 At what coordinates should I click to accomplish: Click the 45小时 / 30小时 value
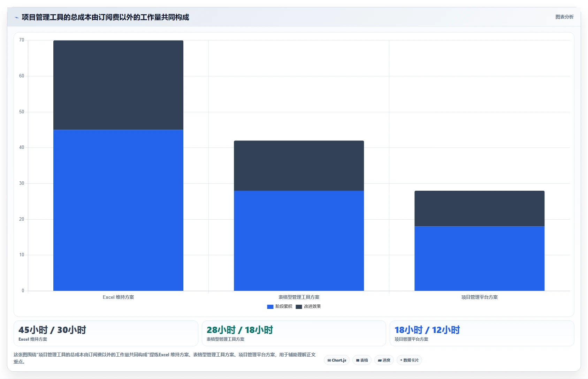(52, 330)
